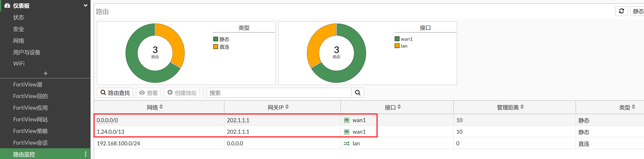The width and height of the screenshot is (644, 159).
Task: Click wan1 interface icon in 0.0.0.0/0 row
Action: [346, 120]
